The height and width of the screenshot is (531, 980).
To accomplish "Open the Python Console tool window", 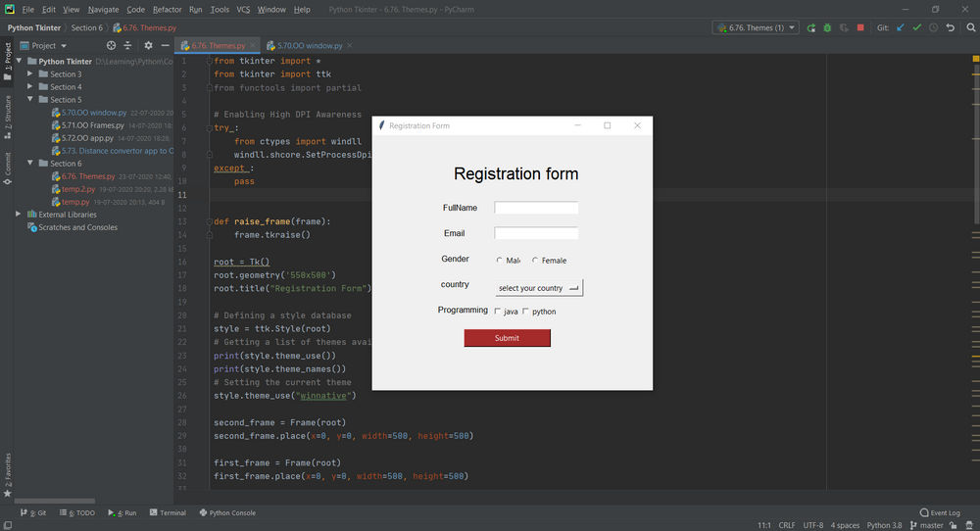I will click(x=227, y=513).
